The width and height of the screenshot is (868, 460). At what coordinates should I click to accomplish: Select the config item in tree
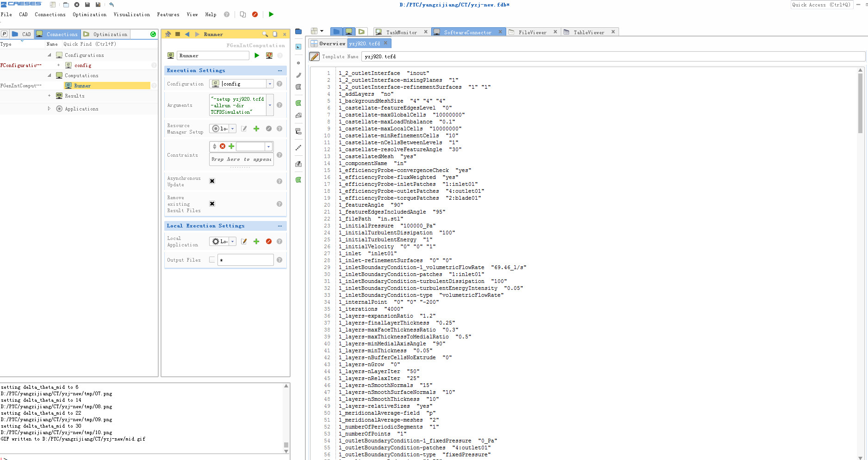tap(83, 65)
